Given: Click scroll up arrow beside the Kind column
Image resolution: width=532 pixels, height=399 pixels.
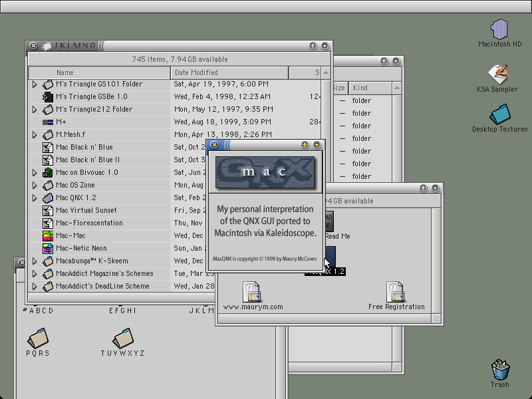Looking at the screenshot, I should point(396,88).
